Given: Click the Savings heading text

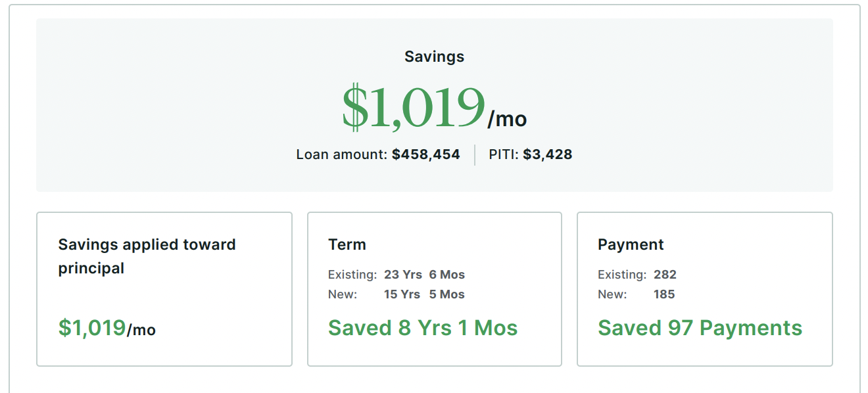Looking at the screenshot, I should [x=434, y=57].
